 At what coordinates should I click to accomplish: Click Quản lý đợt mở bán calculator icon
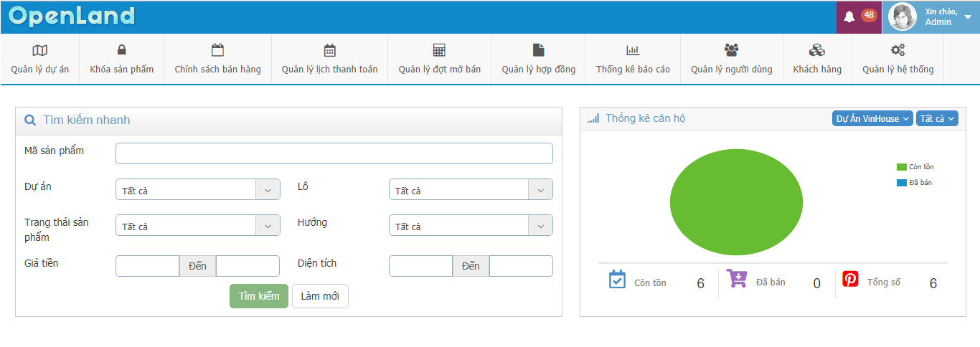click(x=439, y=50)
